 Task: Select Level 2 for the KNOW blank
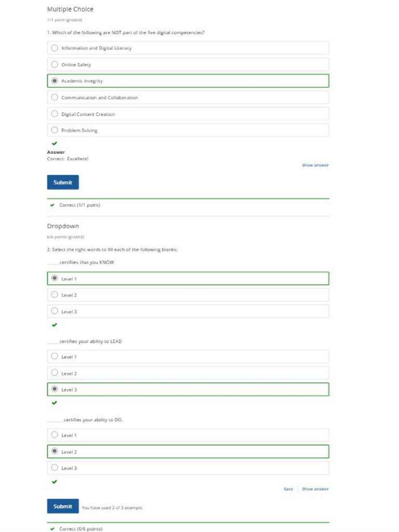pos(55,295)
